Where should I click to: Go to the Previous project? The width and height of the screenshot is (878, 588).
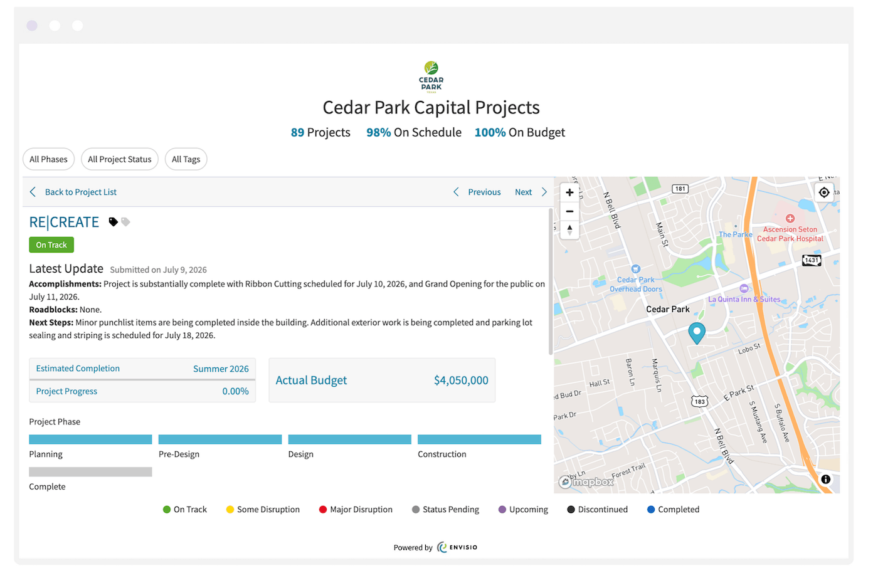point(484,192)
